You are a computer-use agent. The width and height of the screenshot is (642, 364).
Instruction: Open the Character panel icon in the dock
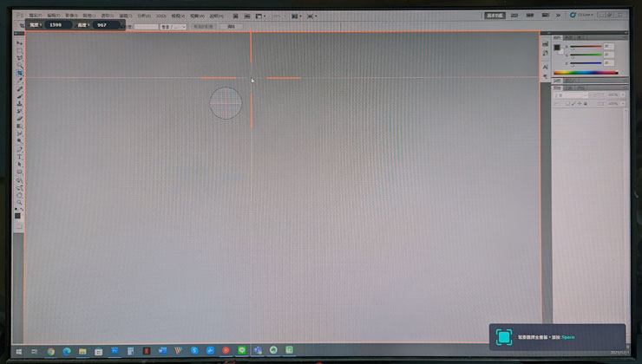[x=547, y=68]
